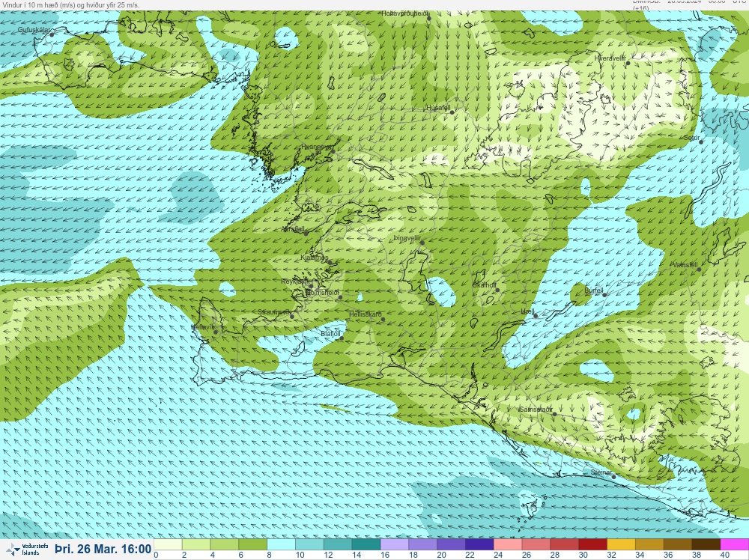Click the Gufuskálar station label
749x560 pixels.
click(34, 30)
